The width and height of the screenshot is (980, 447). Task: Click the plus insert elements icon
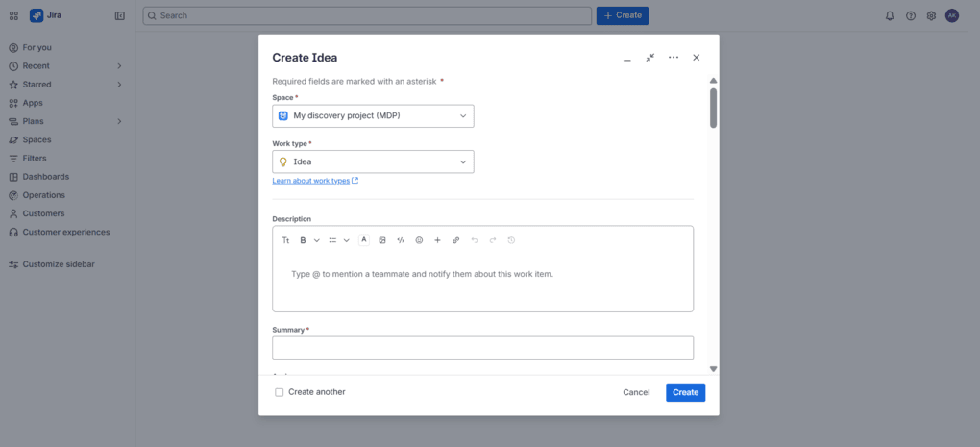pos(437,240)
